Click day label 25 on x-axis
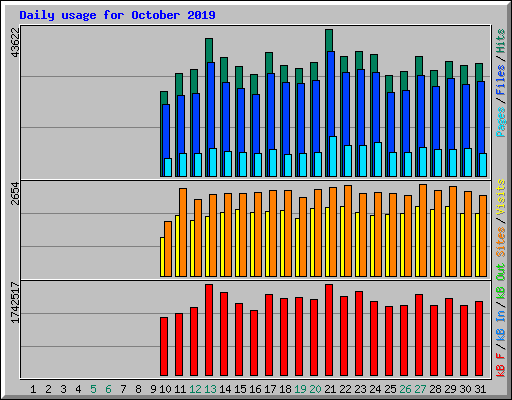This screenshot has height=400, width=512. [x=390, y=389]
